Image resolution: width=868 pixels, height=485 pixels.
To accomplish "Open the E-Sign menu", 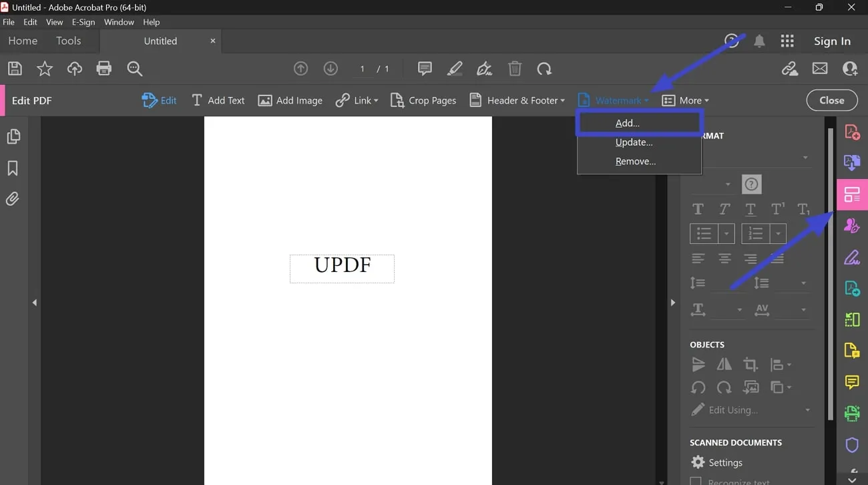I will [x=83, y=22].
